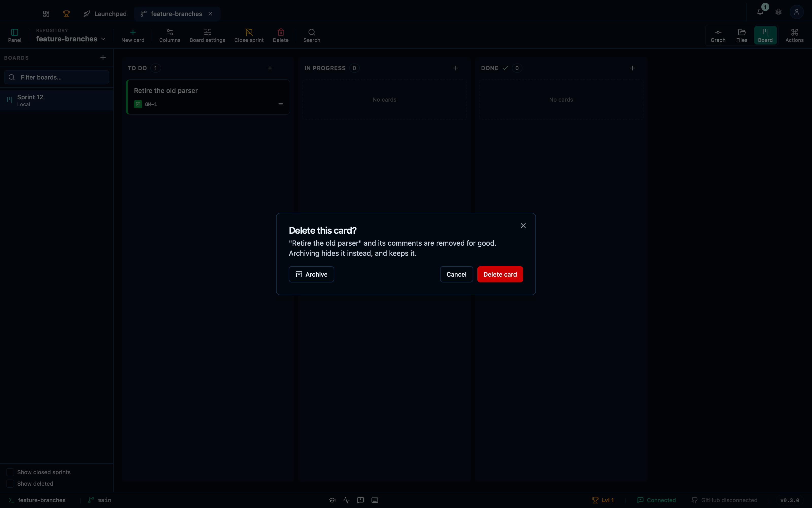The width and height of the screenshot is (812, 508).
Task: Cancel the delete card dialog
Action: [x=456, y=274]
